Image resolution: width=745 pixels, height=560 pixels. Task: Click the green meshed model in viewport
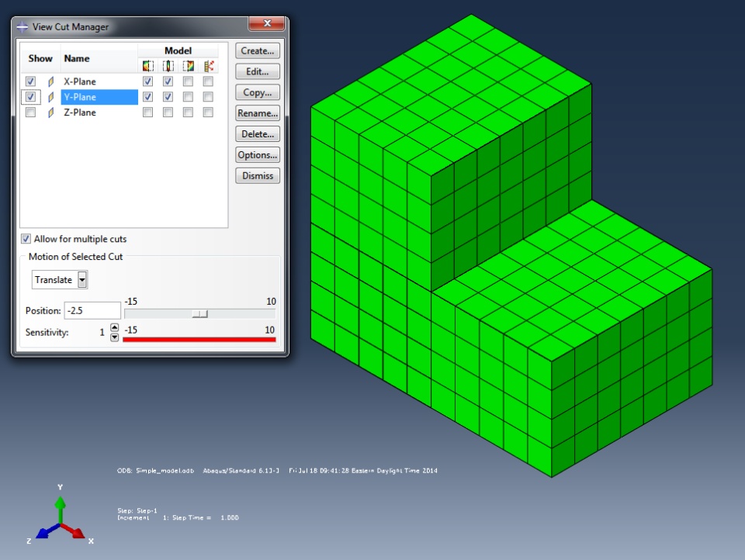[x=513, y=247]
